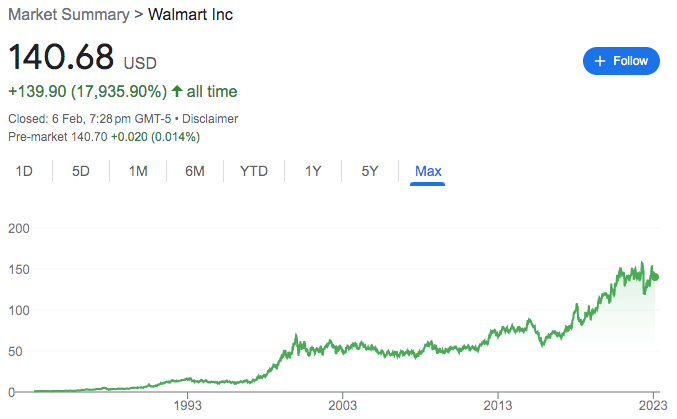
Task: Click the green up arrow icon
Action: tap(177, 92)
